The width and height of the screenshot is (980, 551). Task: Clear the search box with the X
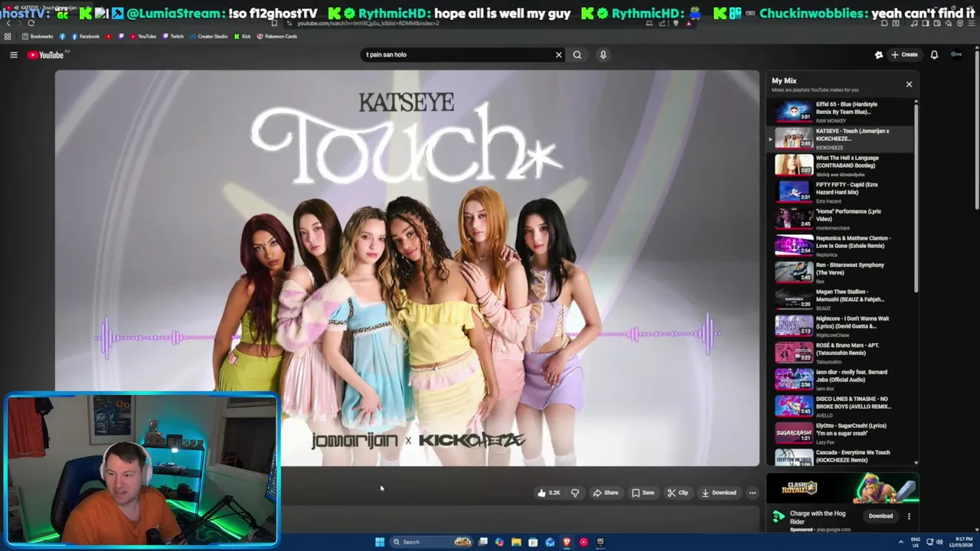coord(559,54)
